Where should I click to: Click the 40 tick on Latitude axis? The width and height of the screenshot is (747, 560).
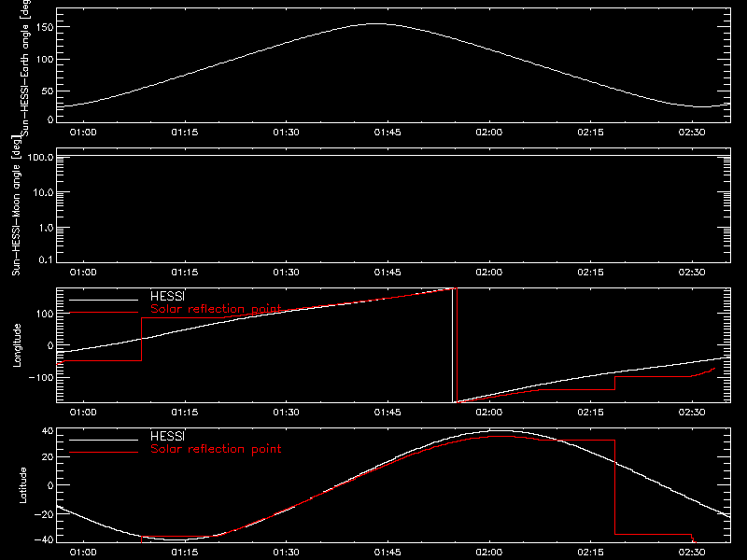pos(48,431)
